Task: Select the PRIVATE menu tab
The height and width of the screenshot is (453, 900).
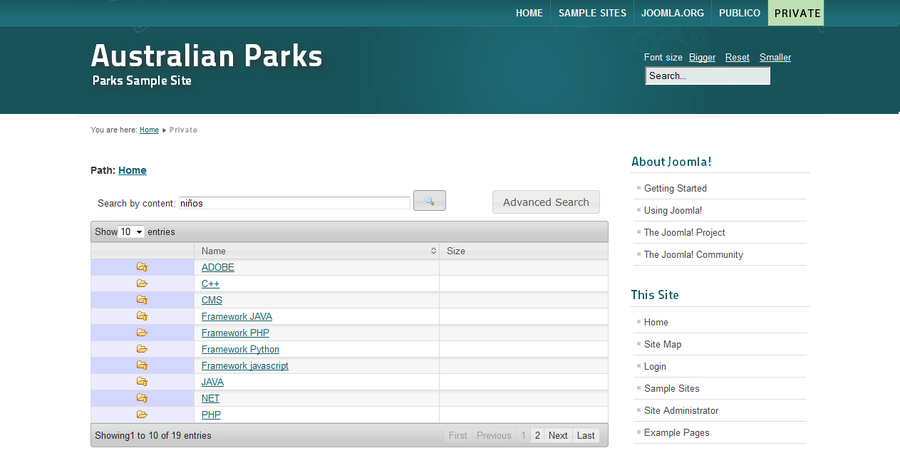Action: pyautogui.click(x=797, y=13)
